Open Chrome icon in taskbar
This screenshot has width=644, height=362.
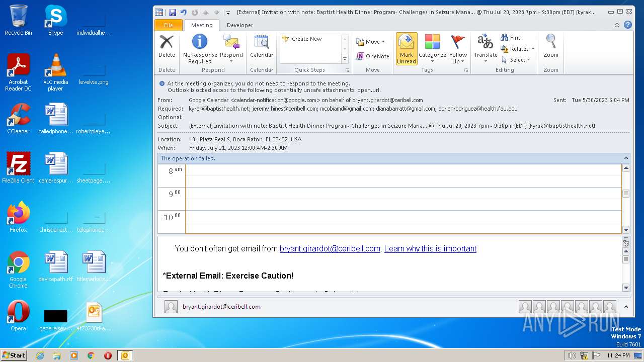coord(91,355)
